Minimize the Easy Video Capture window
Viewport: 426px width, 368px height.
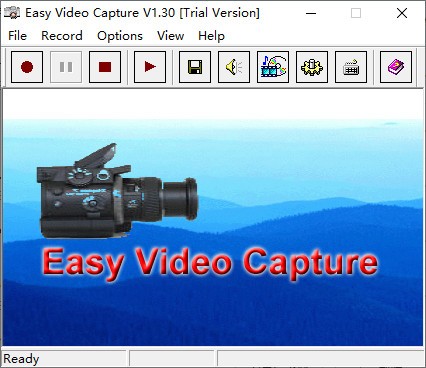pos(311,13)
